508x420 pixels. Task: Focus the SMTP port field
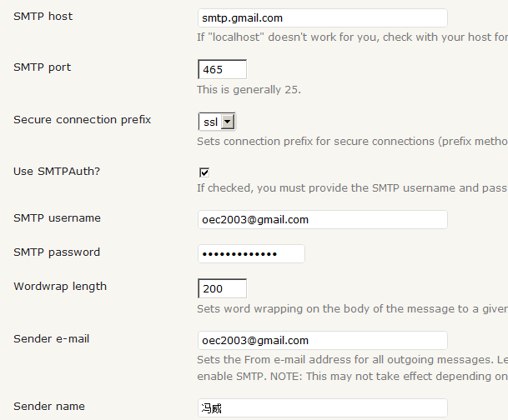pyautogui.click(x=222, y=69)
